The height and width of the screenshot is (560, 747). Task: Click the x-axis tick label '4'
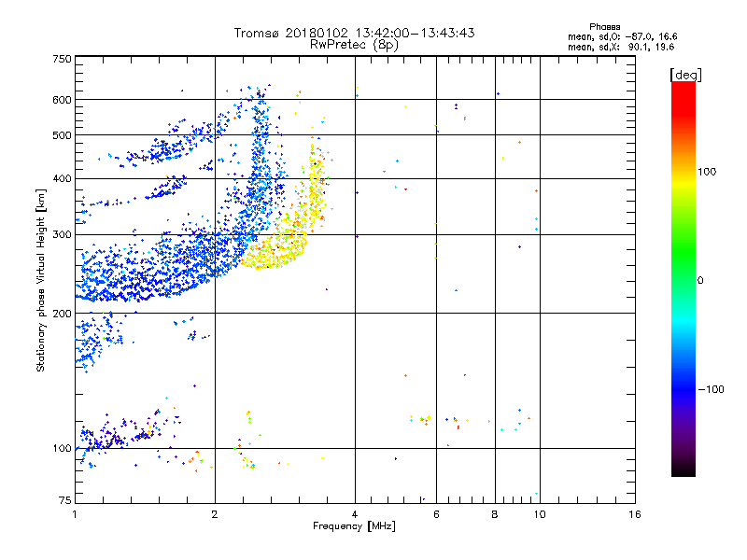pos(355,514)
